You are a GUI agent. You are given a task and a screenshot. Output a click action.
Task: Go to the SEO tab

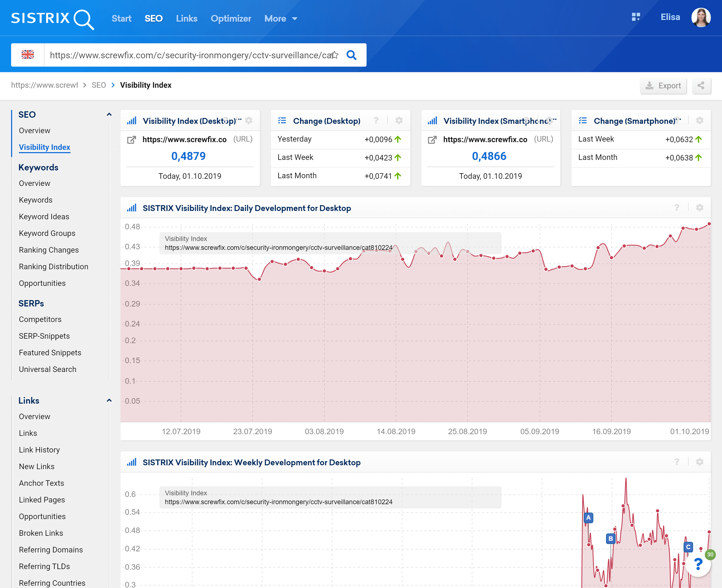pos(154,19)
